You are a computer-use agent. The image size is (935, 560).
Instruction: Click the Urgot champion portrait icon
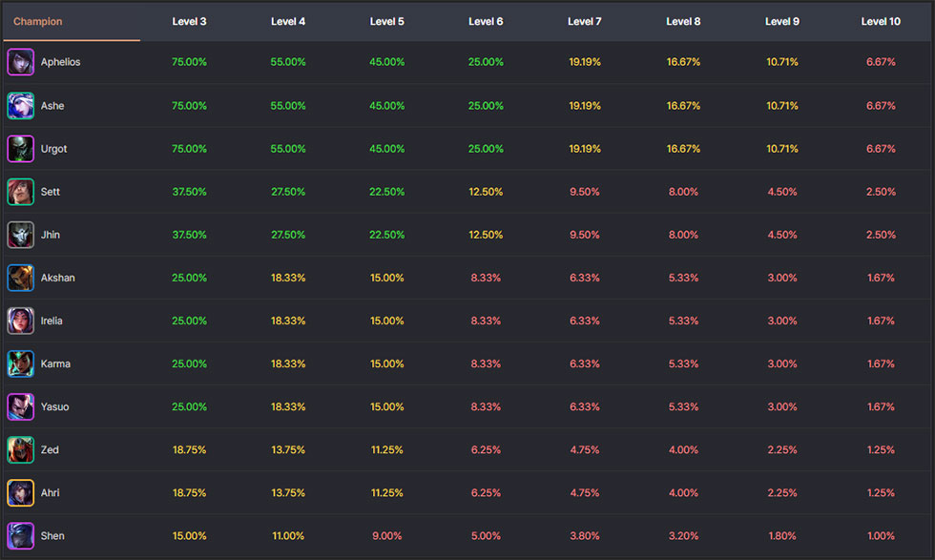point(20,149)
